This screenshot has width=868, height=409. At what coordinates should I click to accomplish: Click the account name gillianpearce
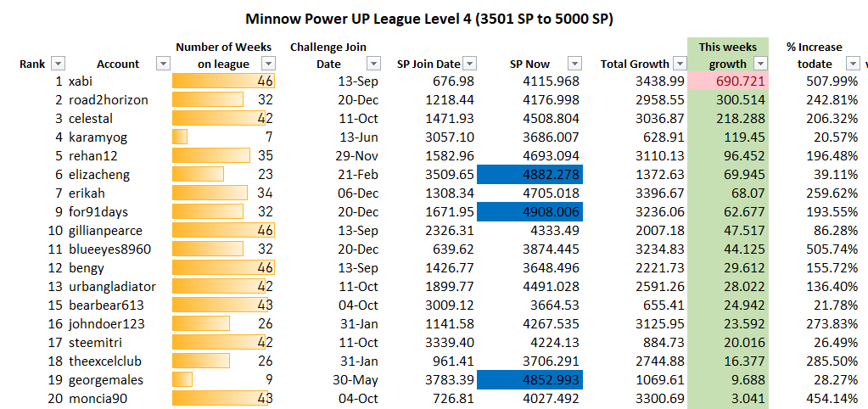(x=106, y=231)
